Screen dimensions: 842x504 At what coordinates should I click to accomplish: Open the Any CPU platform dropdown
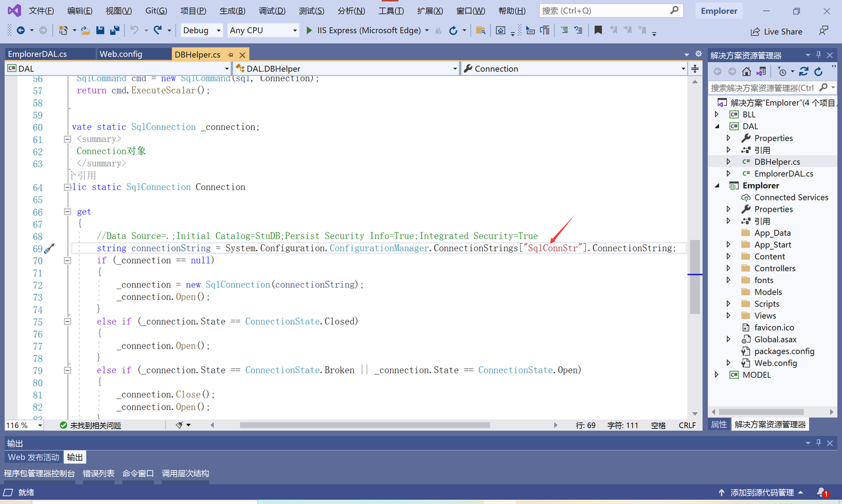click(x=263, y=30)
